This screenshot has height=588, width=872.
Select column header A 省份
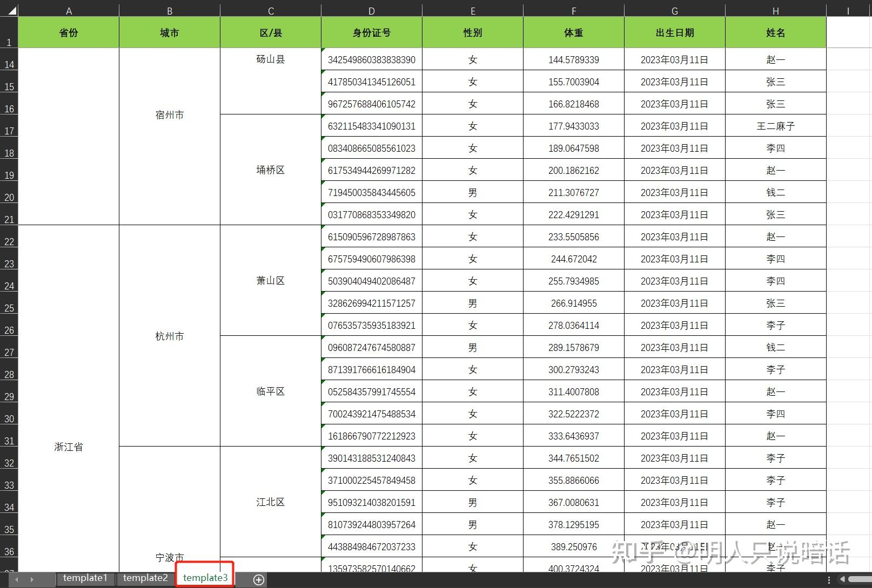(x=68, y=9)
